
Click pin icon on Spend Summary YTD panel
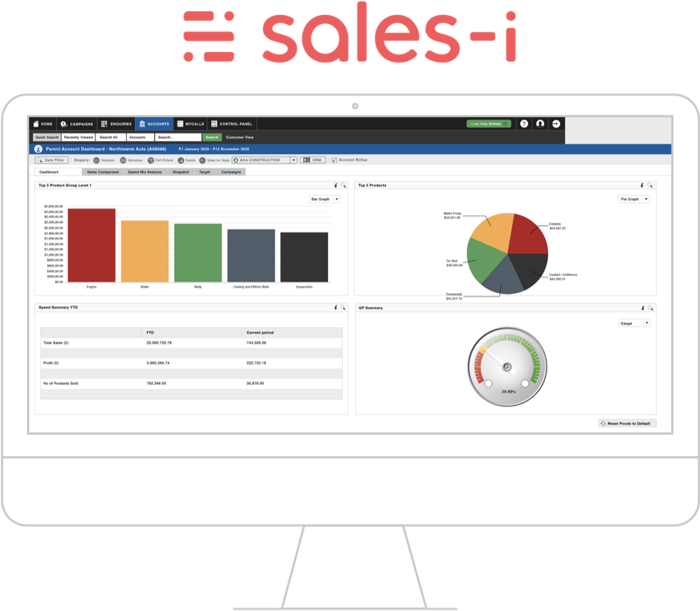click(335, 308)
